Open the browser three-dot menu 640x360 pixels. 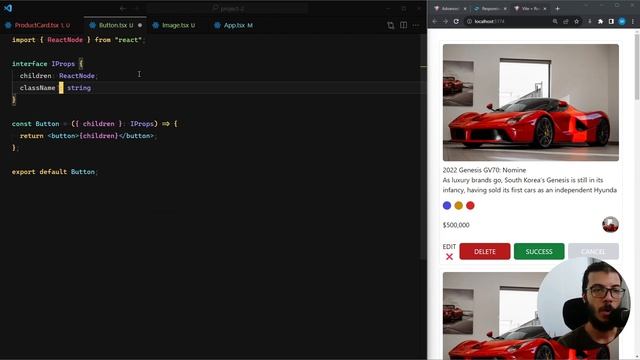coord(633,21)
